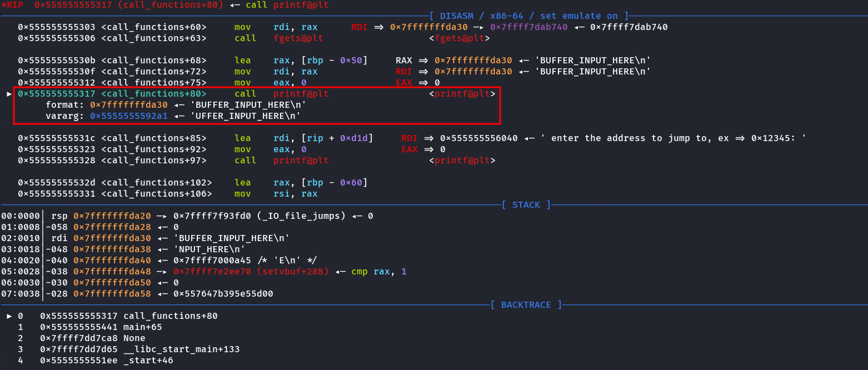Select the DISASM section header
The image size is (868, 370).
528,16
